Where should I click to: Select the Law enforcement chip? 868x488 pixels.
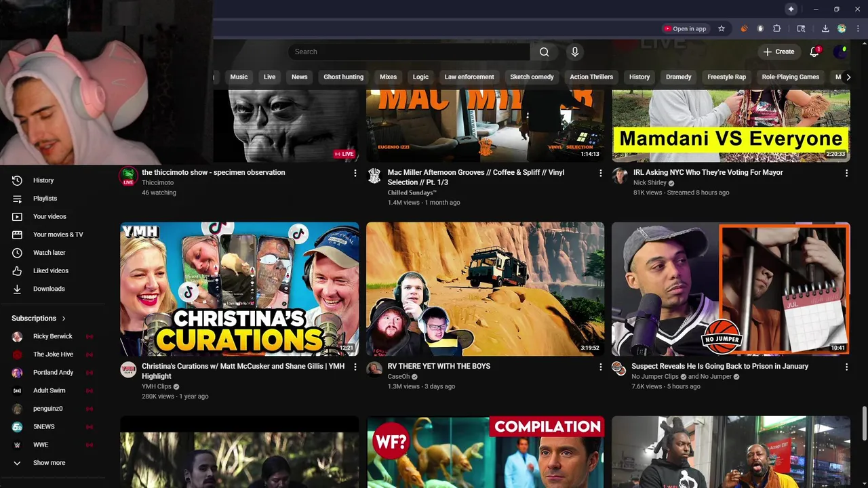point(469,77)
